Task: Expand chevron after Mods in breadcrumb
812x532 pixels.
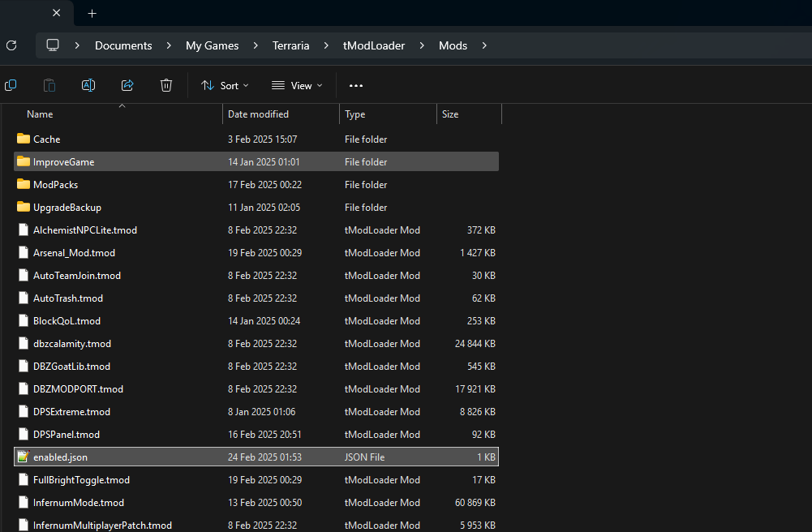Action: coord(484,45)
